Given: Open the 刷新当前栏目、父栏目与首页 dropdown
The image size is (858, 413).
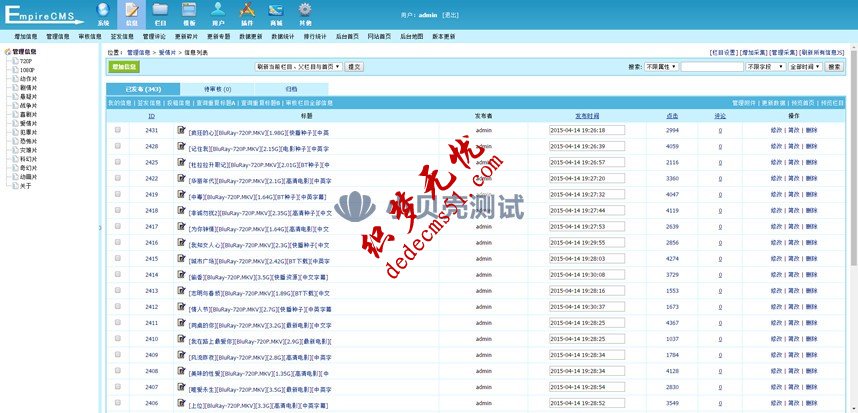Looking at the screenshot, I should point(299,66).
